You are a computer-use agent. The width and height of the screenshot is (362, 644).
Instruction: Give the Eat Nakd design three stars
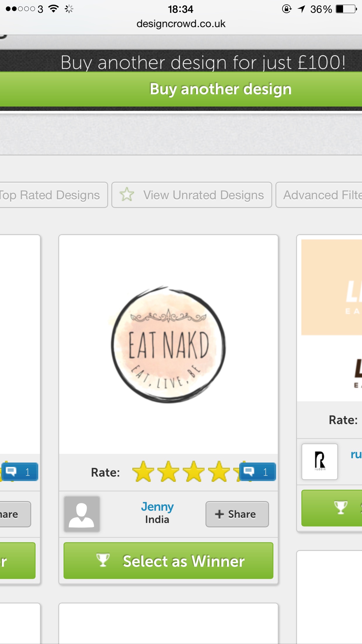(x=194, y=472)
